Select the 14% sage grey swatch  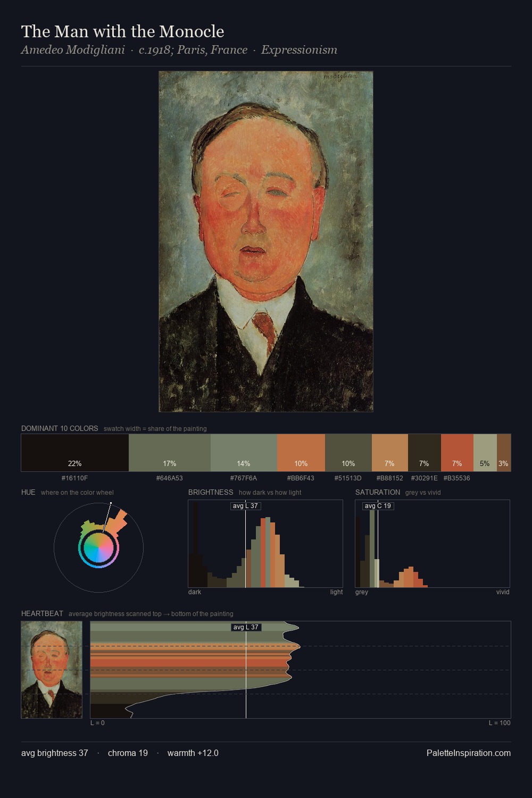coord(244,453)
